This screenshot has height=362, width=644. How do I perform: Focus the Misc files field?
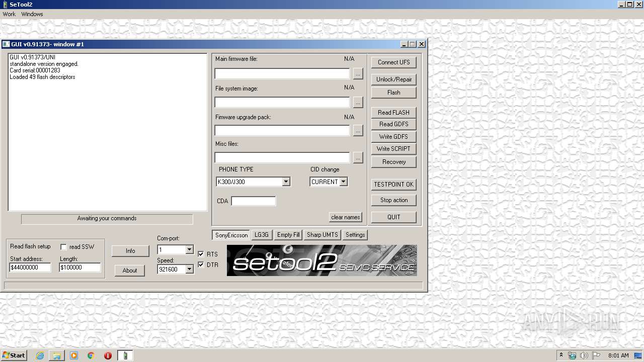tap(282, 158)
